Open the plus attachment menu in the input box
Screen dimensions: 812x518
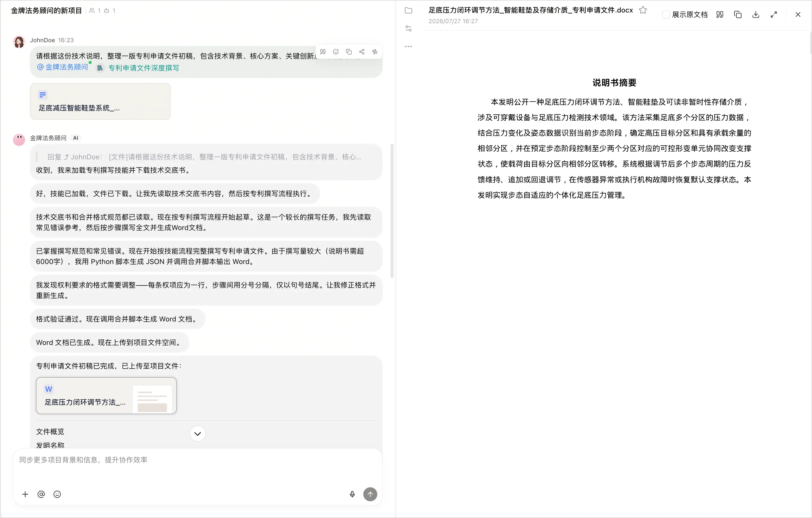[25, 494]
